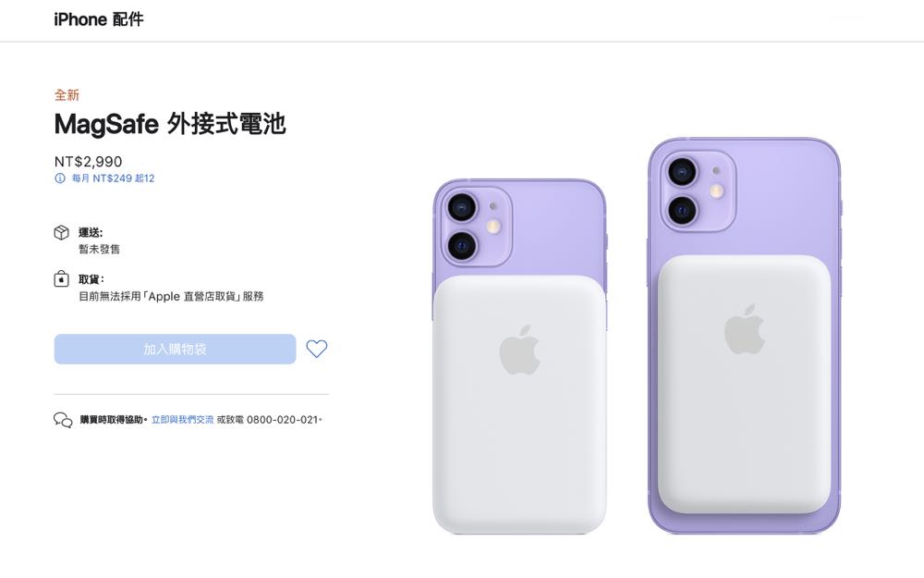This screenshot has height=578, width=924.
Task: Save product with the heart favorite icon
Action: tap(316, 349)
